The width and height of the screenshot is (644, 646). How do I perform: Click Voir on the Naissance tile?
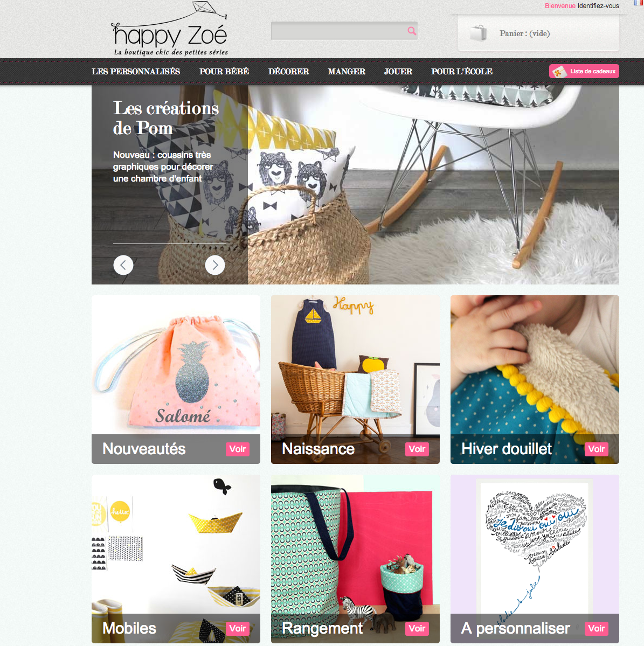[417, 449]
